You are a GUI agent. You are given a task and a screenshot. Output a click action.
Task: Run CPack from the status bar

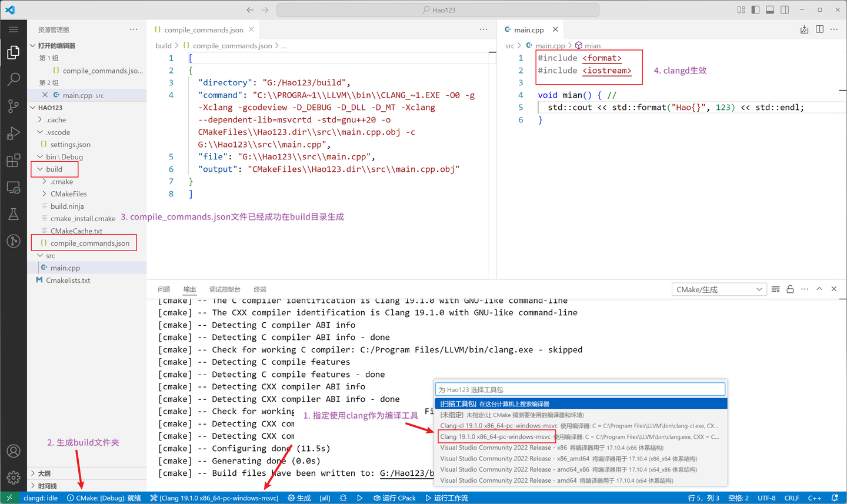click(395, 498)
